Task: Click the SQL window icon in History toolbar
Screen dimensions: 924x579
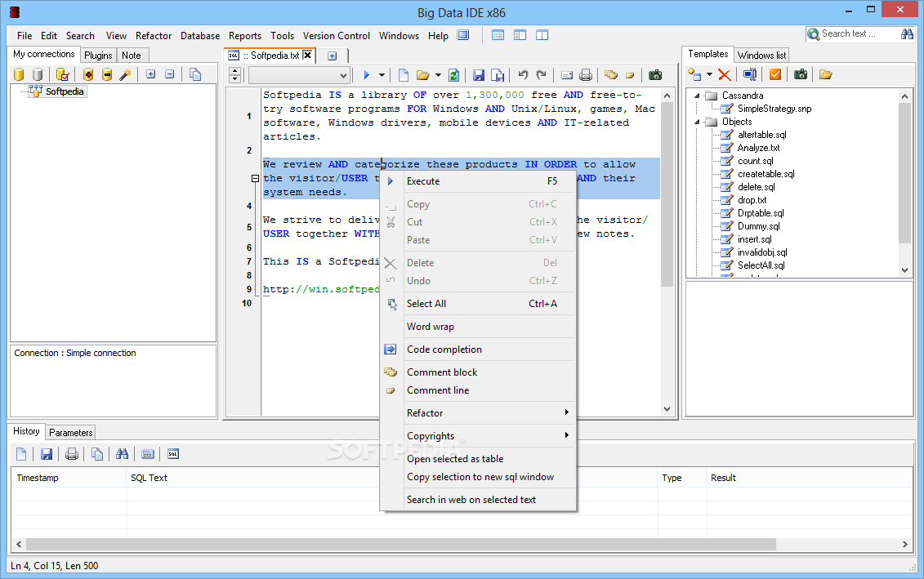Action: point(172,453)
